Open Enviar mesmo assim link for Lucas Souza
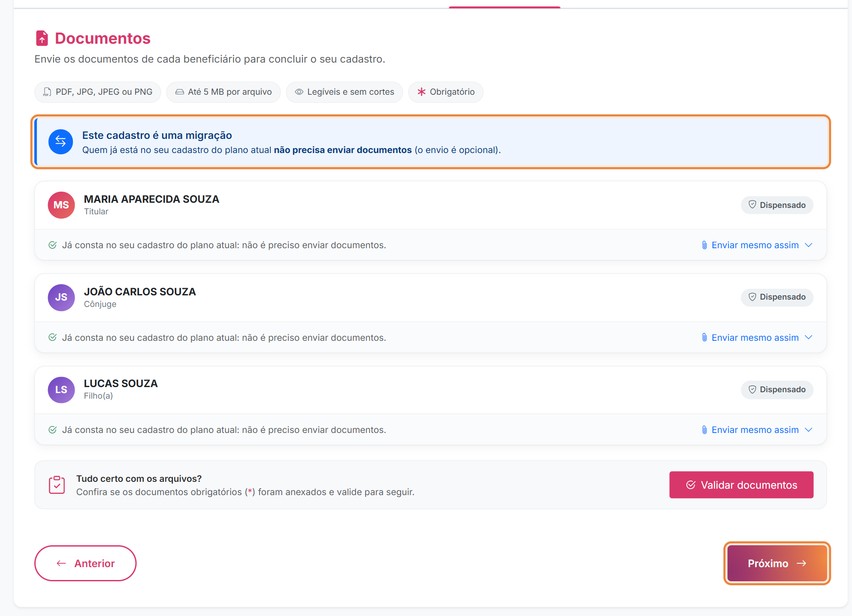This screenshot has width=852, height=616. coord(755,430)
